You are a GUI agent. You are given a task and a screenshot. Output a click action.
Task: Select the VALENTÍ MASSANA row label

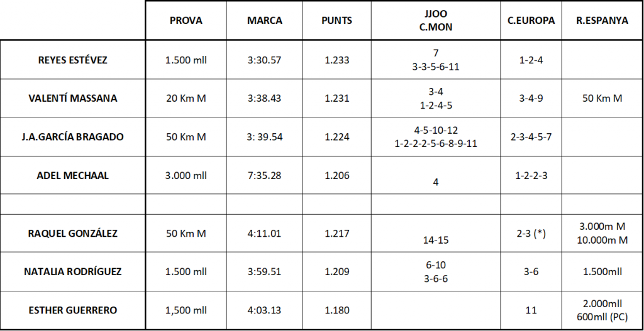coord(73,99)
